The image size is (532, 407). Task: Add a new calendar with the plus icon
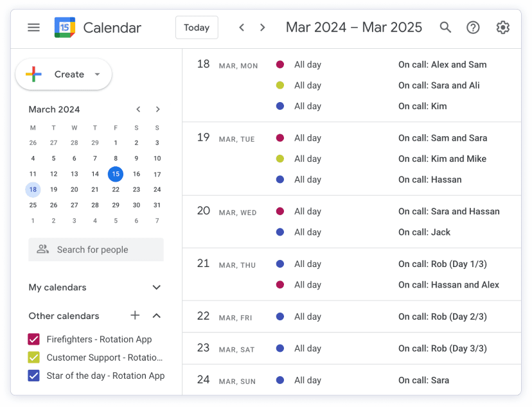135,315
